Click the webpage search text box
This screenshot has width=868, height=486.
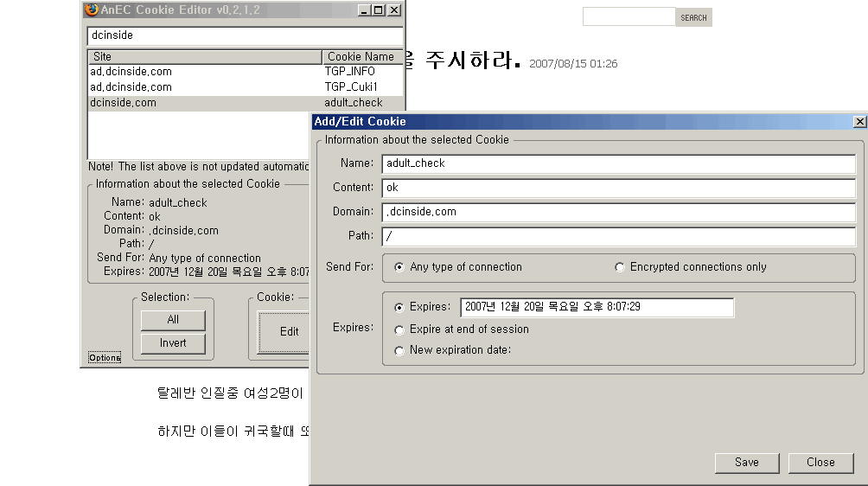click(629, 17)
